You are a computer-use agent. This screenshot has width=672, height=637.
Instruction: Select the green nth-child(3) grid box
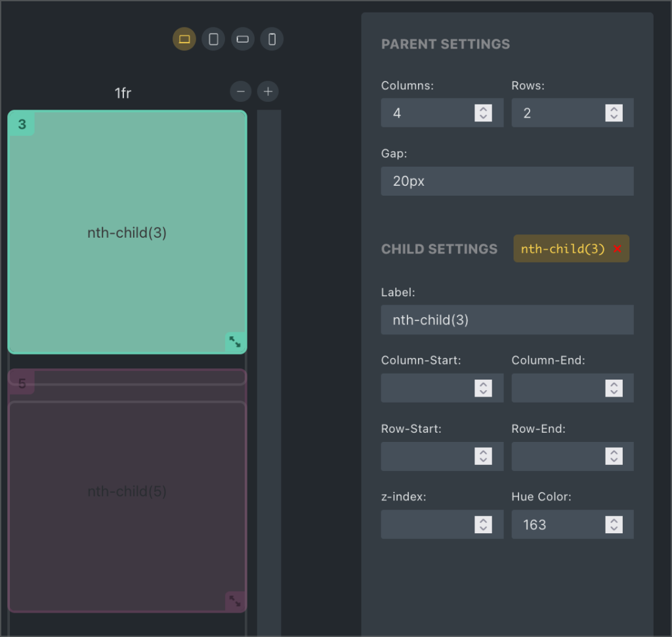point(127,232)
